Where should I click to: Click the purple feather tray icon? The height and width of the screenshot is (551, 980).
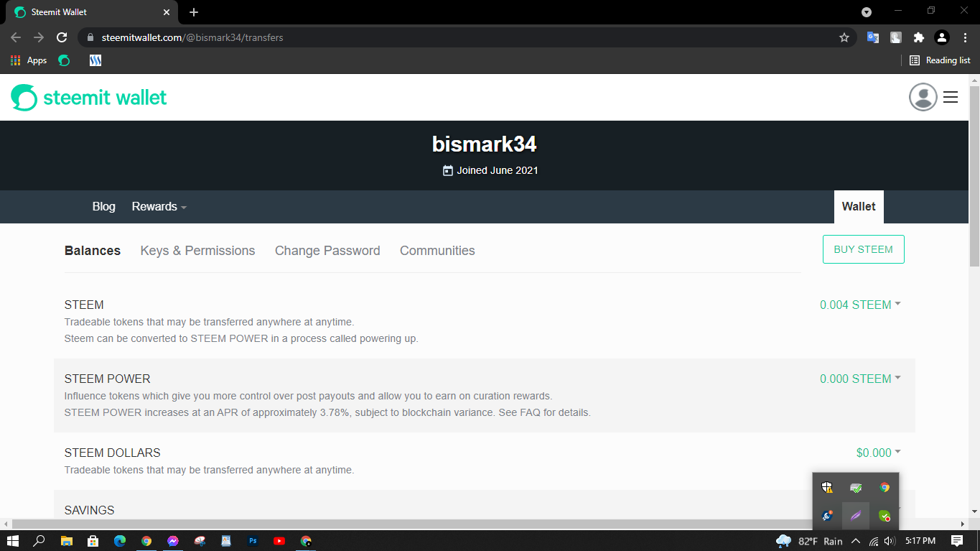(856, 516)
